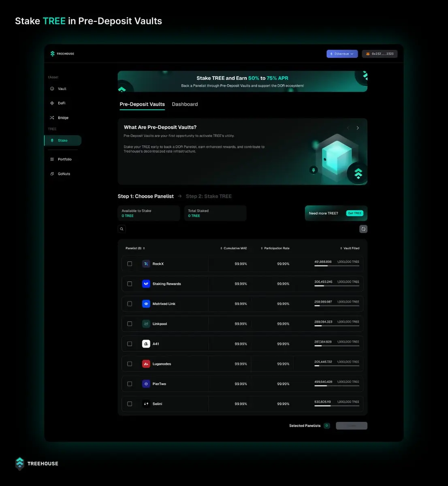Screen dimensions: 448x486
Task: Switch to the Dashboard tab
Action: 185,104
